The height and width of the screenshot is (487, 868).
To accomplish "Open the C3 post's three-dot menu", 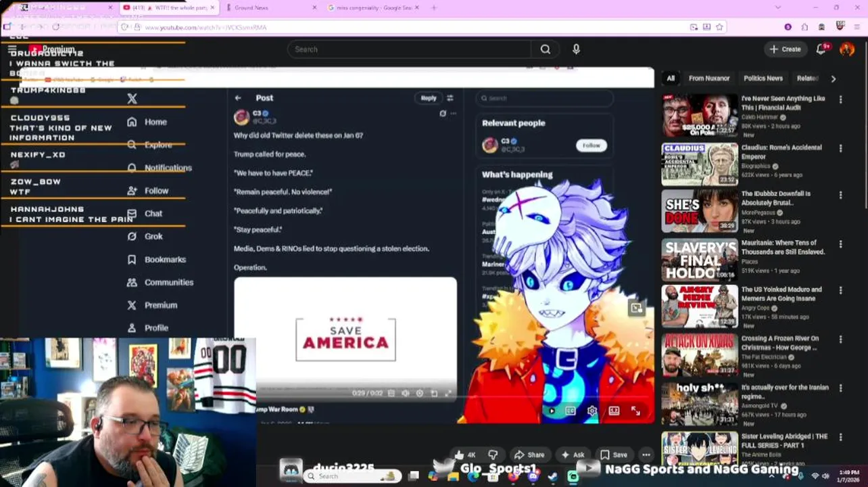I will point(454,114).
